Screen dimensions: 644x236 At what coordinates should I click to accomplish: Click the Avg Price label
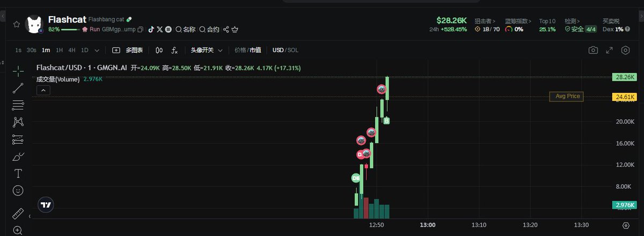click(566, 97)
